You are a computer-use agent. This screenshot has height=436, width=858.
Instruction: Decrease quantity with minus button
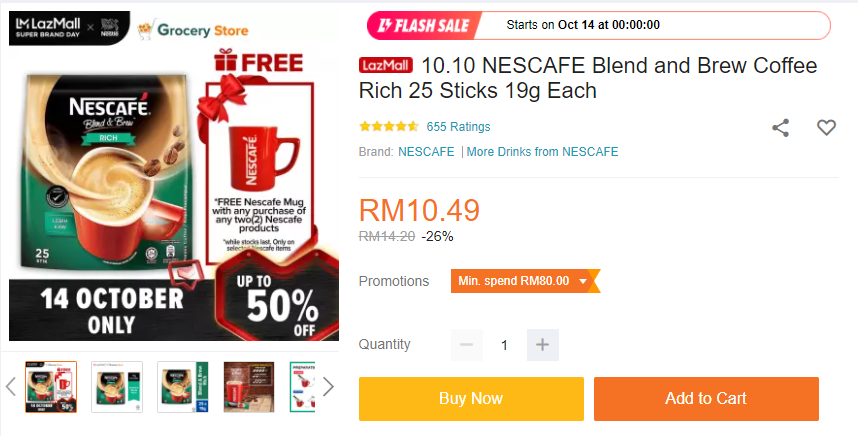(x=467, y=345)
